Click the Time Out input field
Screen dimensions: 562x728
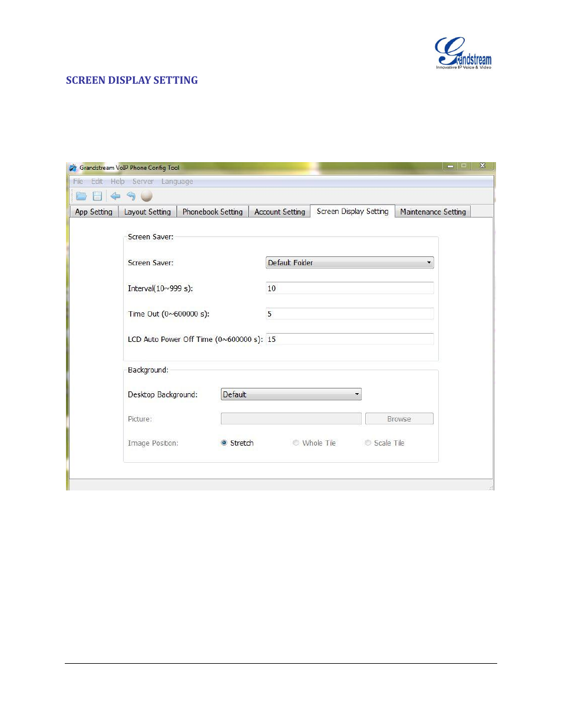[350, 314]
